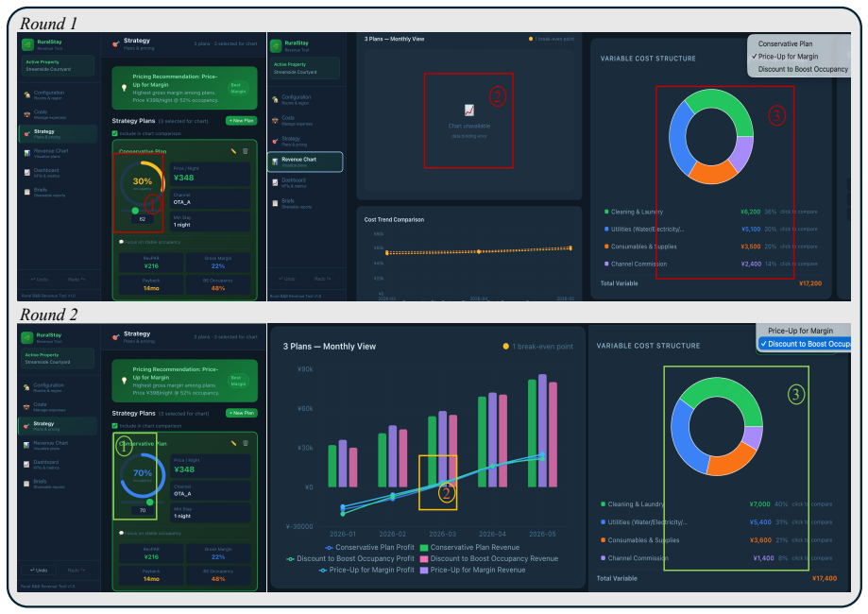This screenshot has width=868, height=614.
Task: Choose 'Conservative Plan' option in Round 1 dropdown list
Action: (785, 43)
